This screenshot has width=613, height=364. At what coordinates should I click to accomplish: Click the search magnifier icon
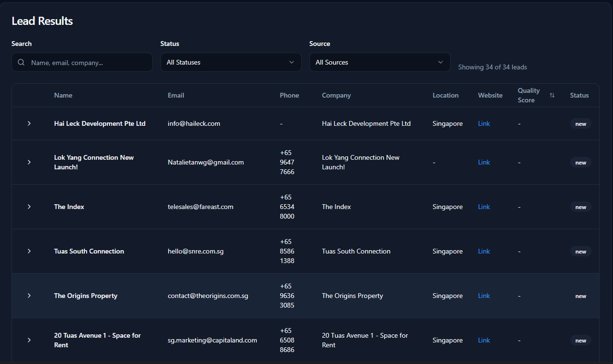(x=21, y=62)
